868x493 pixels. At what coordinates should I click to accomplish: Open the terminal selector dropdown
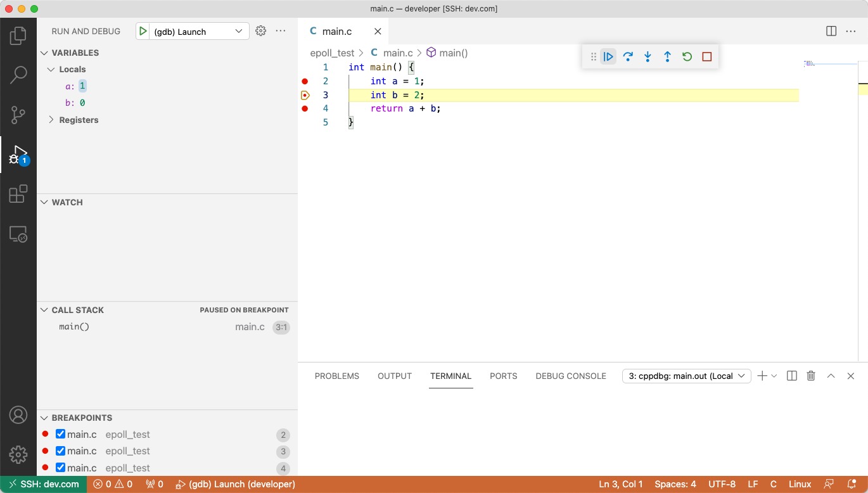pyautogui.click(x=687, y=376)
